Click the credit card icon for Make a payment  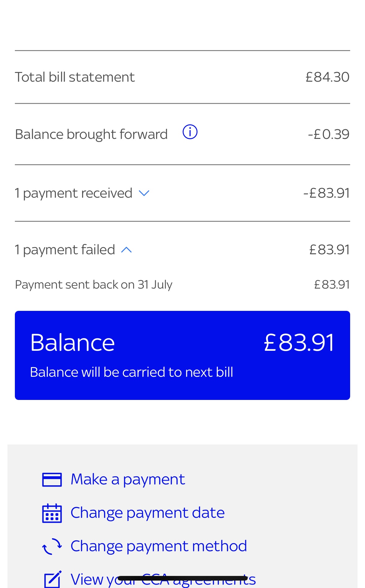pos(52,479)
